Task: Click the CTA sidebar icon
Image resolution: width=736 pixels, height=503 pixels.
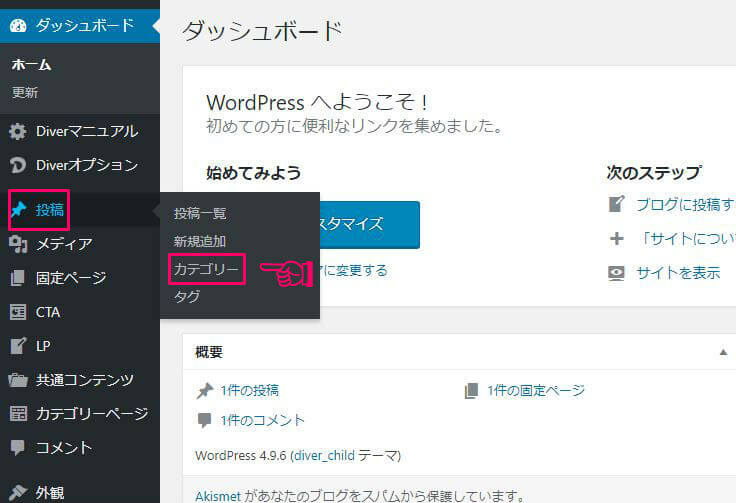Action: pos(18,312)
